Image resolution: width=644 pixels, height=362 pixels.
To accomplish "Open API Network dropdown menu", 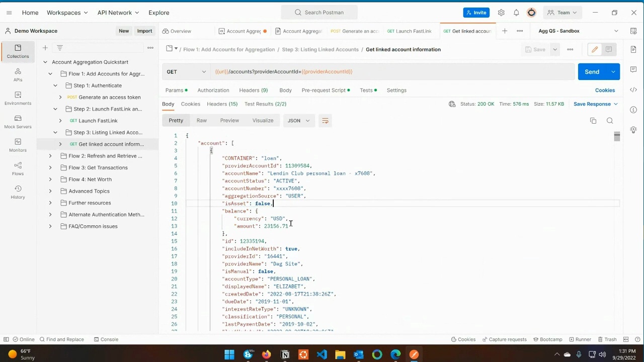I will coord(118,13).
